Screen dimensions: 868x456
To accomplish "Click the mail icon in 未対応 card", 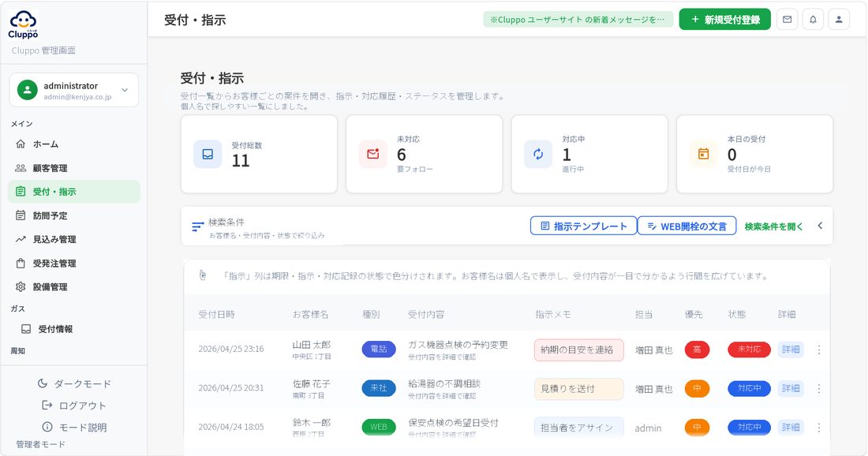I will (372, 154).
